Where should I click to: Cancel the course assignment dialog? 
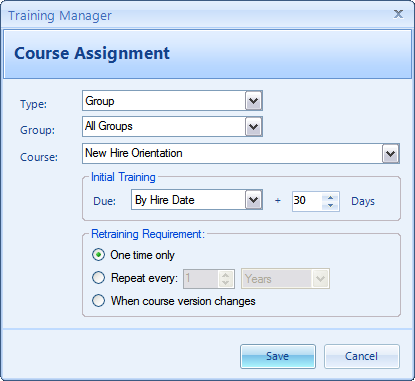click(362, 356)
